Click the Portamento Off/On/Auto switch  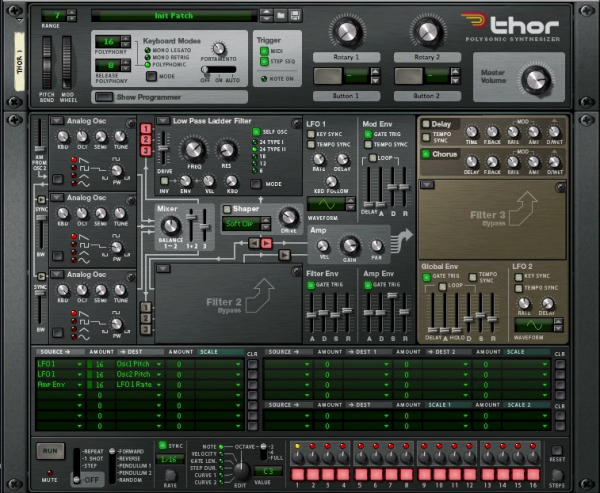pyautogui.click(x=219, y=69)
